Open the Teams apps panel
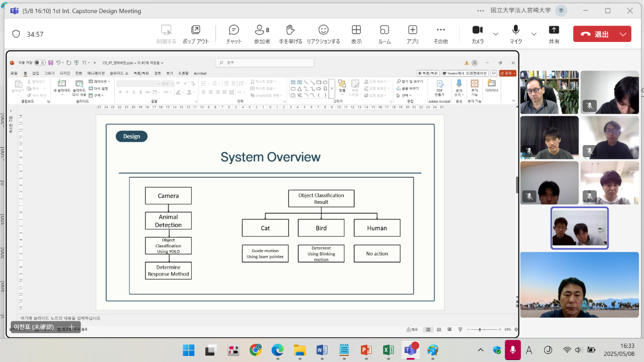The width and height of the screenshot is (644, 362). pos(413,34)
